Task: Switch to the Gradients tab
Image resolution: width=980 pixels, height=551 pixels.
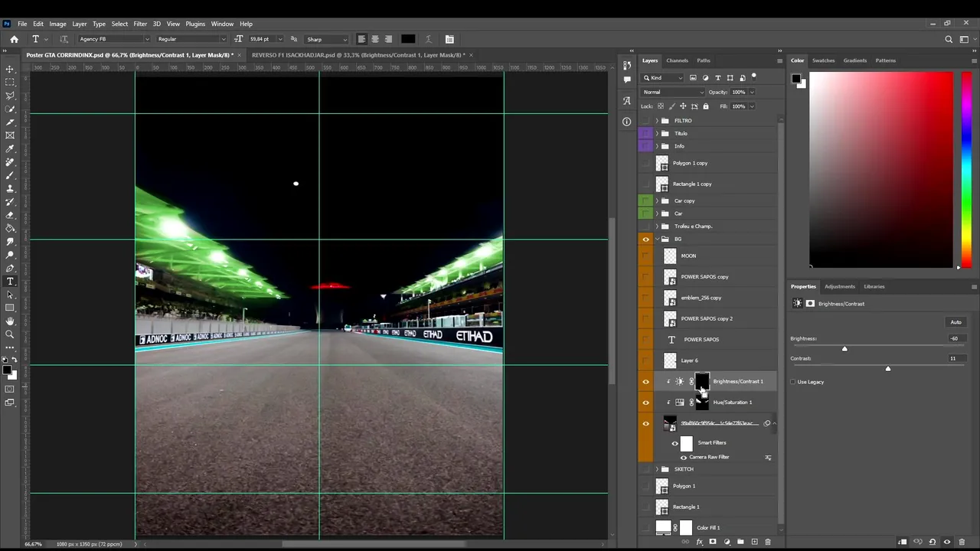Action: click(854, 60)
